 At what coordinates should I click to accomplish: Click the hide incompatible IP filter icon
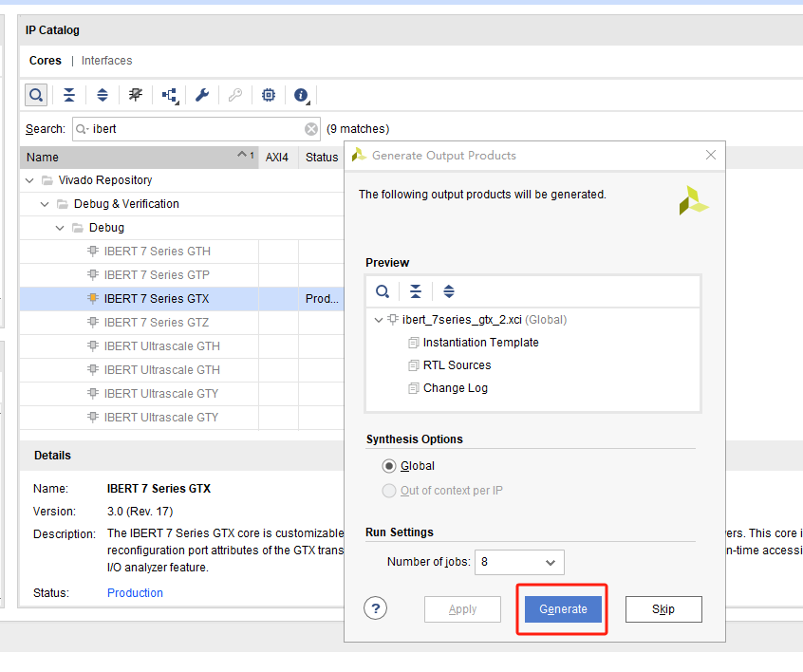point(136,95)
